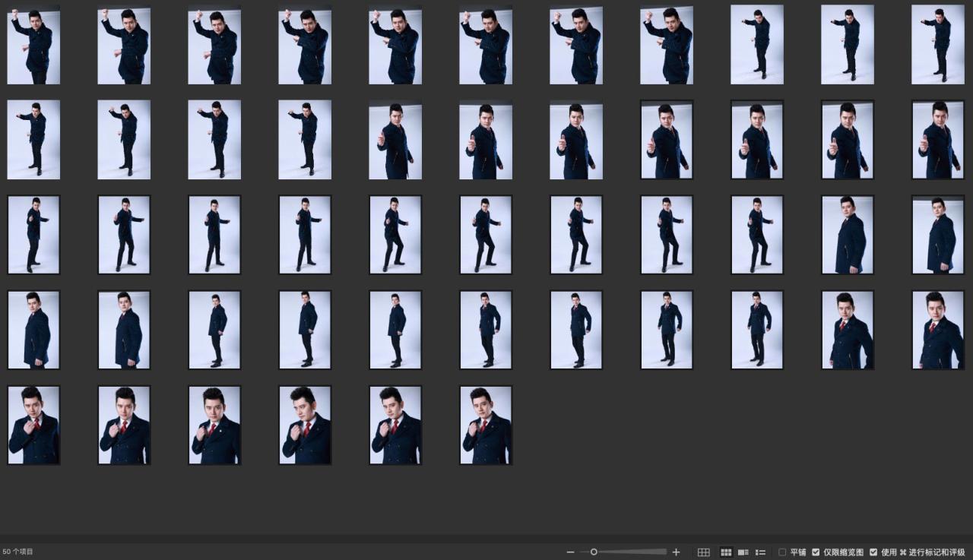The width and height of the screenshot is (973, 560).
Task: Click the minus icon to shrink thumbnails
Action: point(570,552)
